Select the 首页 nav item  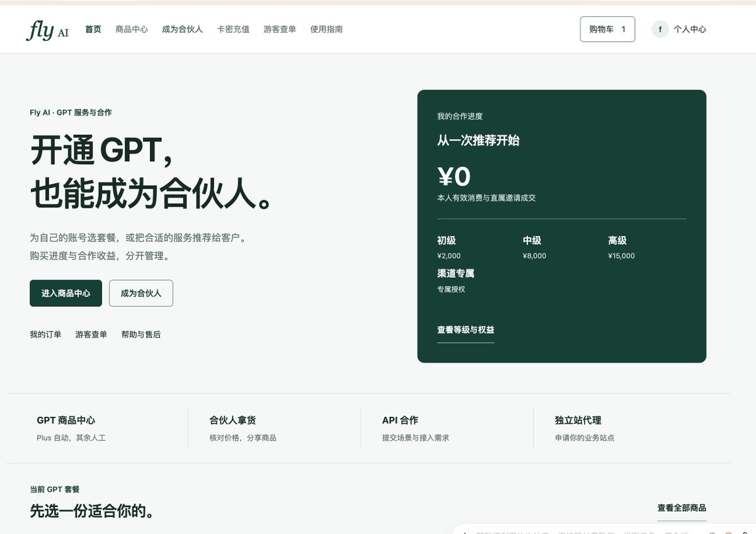pyautogui.click(x=93, y=29)
